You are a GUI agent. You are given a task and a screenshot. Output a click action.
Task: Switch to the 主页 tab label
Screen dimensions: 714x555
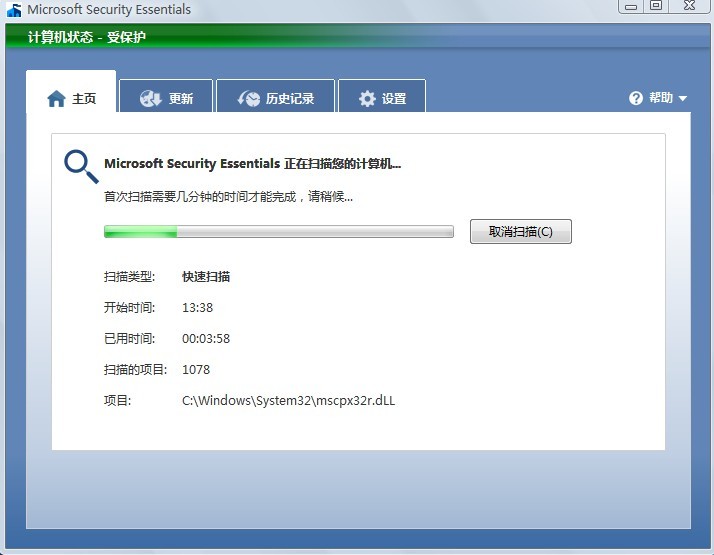[x=84, y=98]
